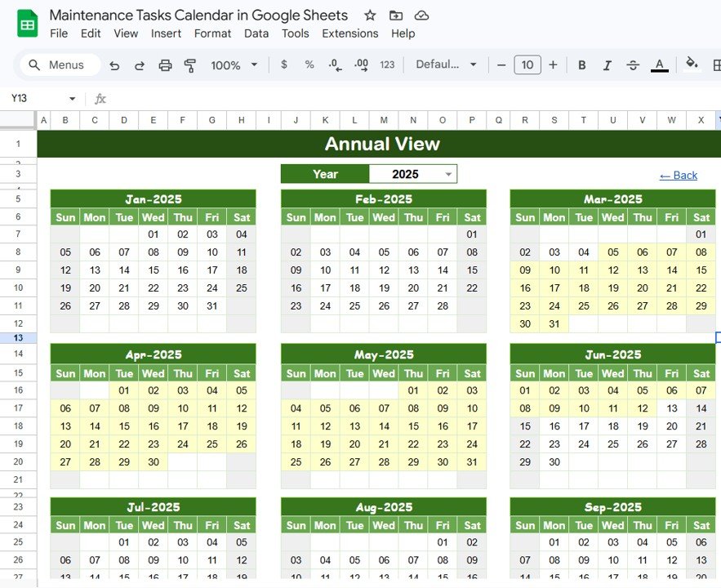Viewport: 721px width, 588px height.
Task: Increase font size with plus button
Action: coord(553,65)
